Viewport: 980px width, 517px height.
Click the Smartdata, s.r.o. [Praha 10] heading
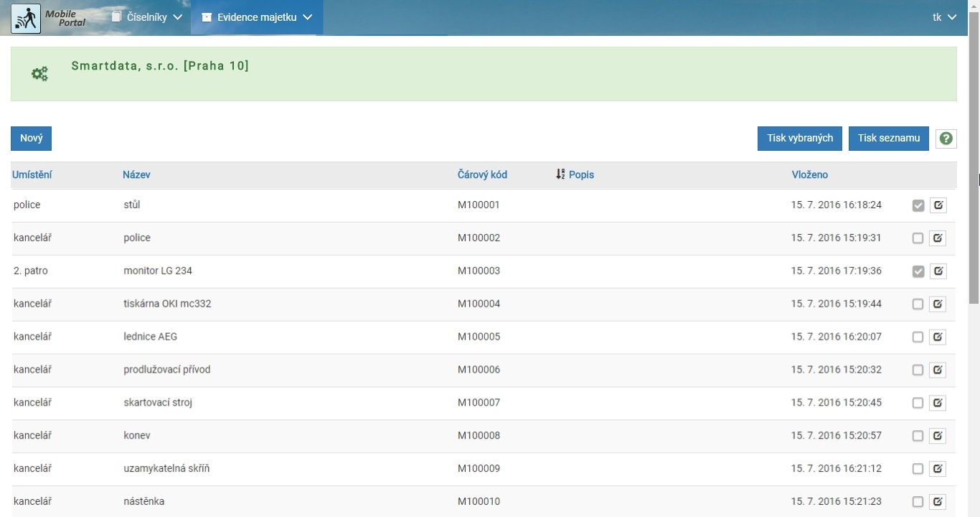coord(160,66)
